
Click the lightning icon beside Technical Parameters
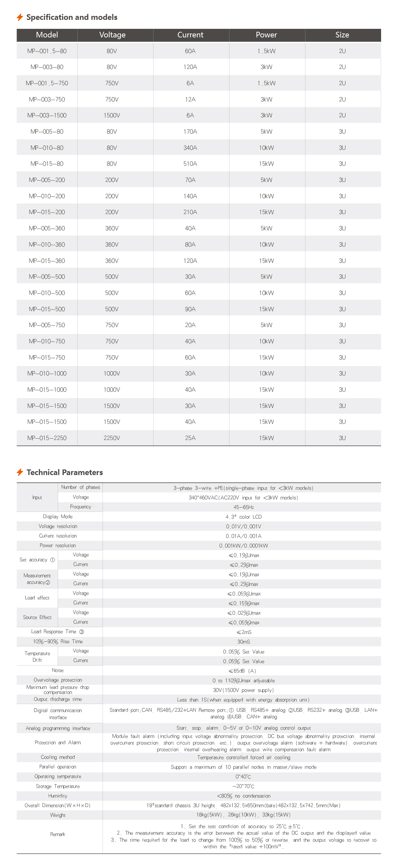(20, 472)
